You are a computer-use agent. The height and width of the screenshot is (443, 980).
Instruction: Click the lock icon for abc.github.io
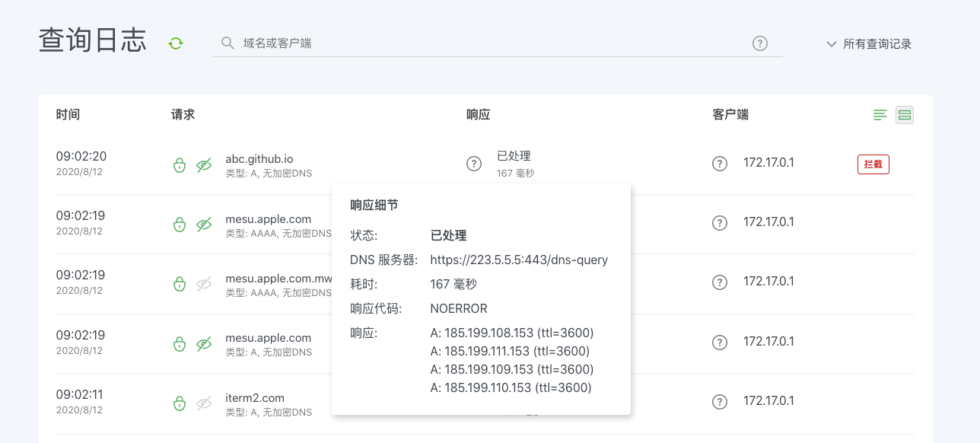179,165
